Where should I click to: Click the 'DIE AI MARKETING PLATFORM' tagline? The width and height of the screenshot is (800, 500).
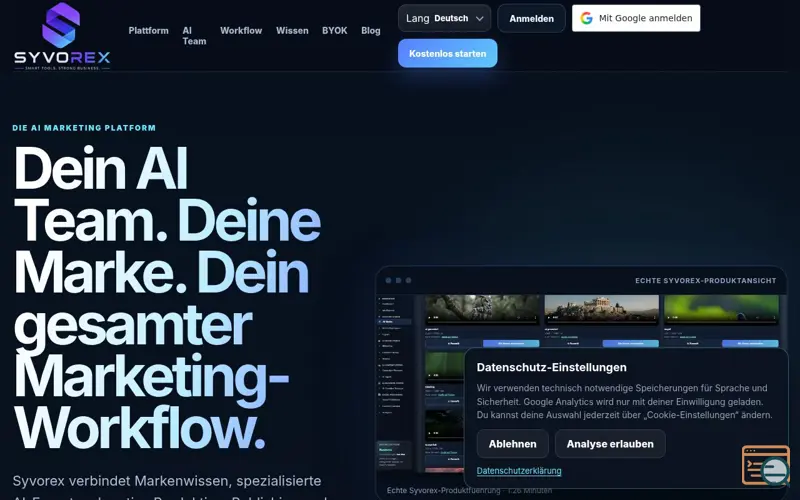84,128
